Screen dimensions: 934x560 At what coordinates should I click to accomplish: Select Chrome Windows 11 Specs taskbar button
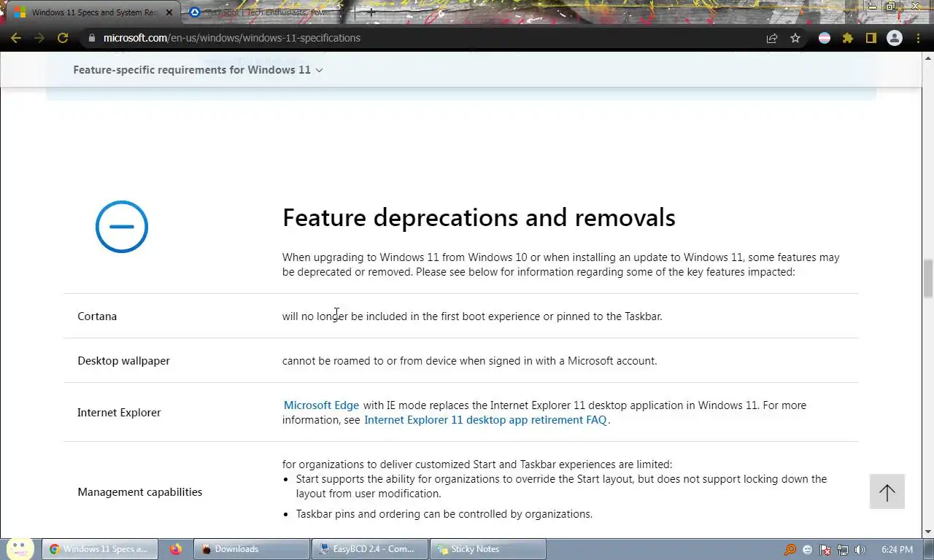click(99, 549)
